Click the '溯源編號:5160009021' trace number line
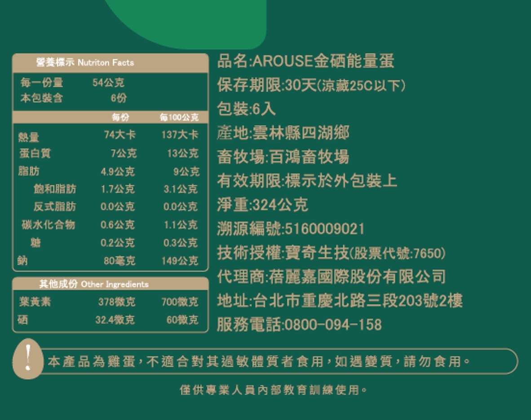This screenshot has height=420, width=531. tap(291, 228)
